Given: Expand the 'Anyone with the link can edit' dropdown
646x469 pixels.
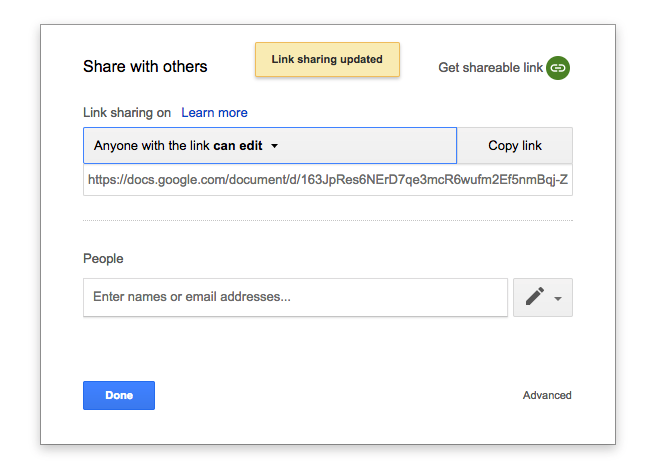Looking at the screenshot, I should click(270, 145).
